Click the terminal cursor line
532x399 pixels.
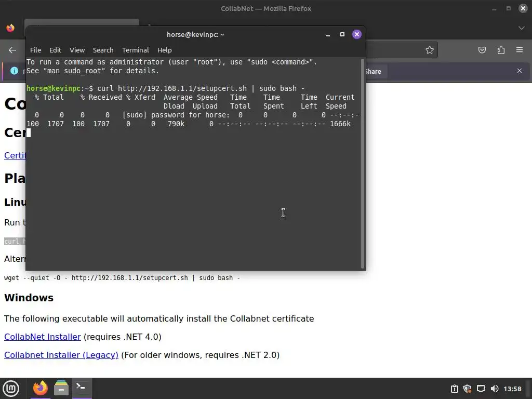[29, 133]
